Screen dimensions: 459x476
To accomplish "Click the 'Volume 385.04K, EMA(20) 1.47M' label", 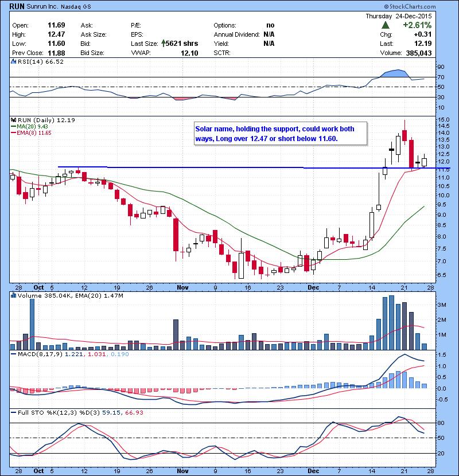I will 71,295.
